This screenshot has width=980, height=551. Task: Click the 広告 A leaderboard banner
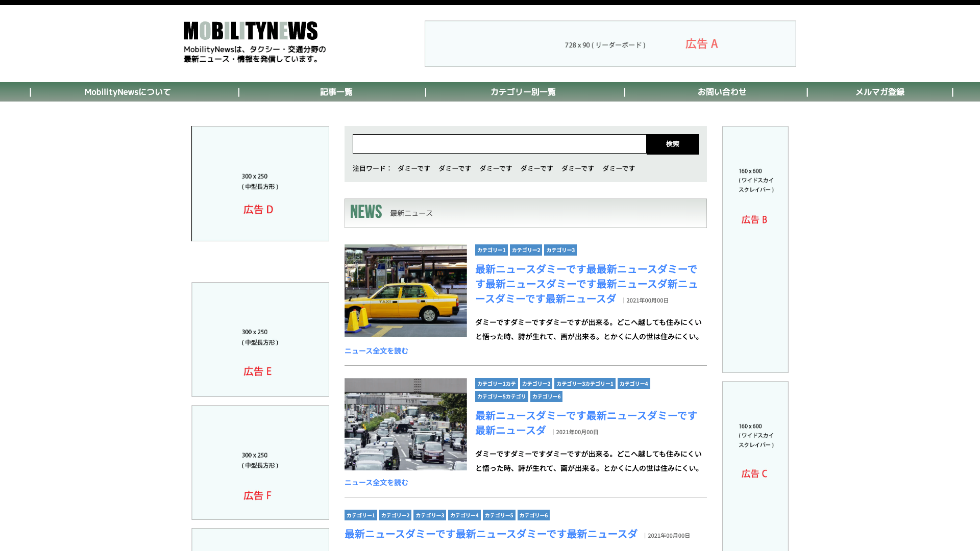point(610,44)
